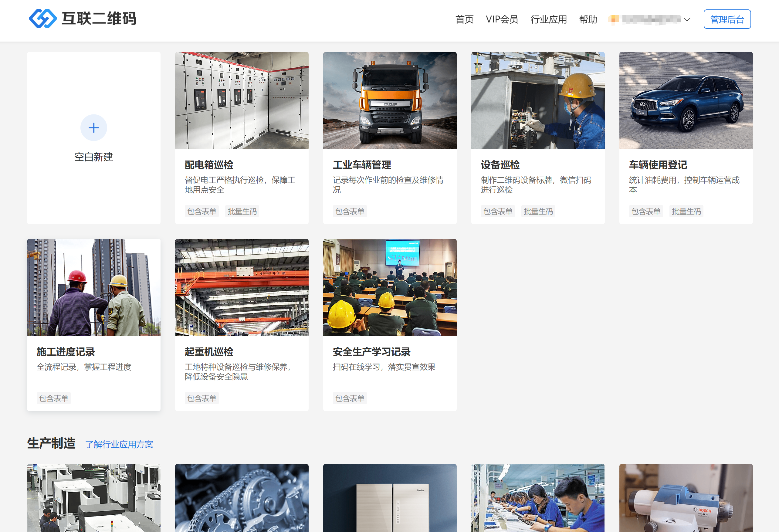
Task: Select the 安全生产学习记录 template title
Action: (371, 352)
